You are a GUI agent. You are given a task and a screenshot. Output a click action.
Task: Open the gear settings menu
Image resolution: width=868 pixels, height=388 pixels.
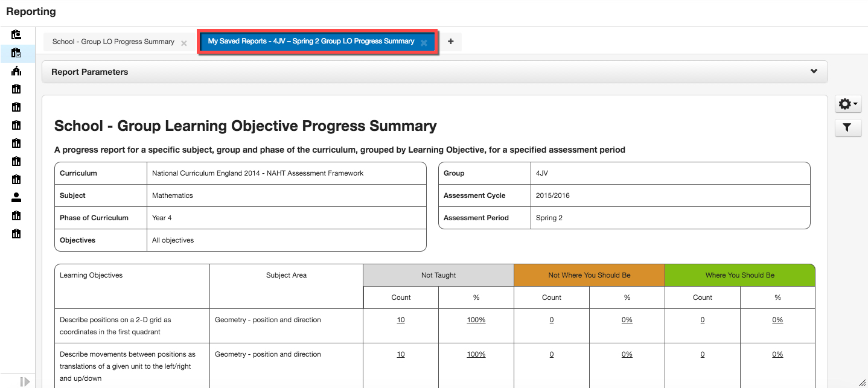[847, 104]
